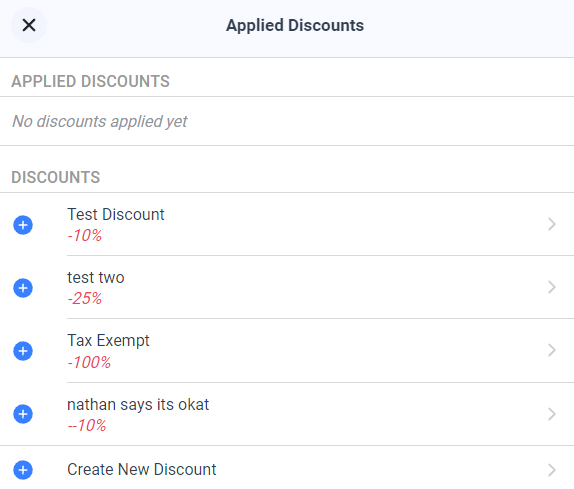Screen dimensions: 574x489
Task: Select nathan says its okat label
Action: click(x=138, y=405)
